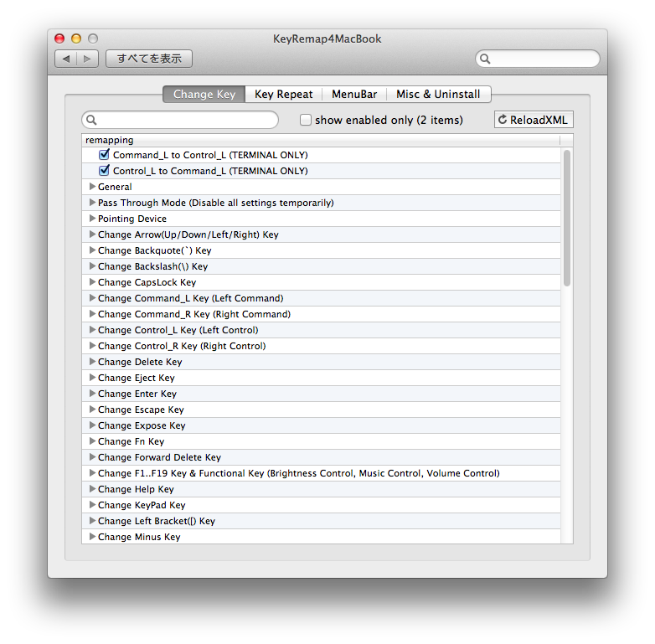Expand Change F1..F19 Key section
Viewport: 655px width, 644px height.
[x=93, y=473]
